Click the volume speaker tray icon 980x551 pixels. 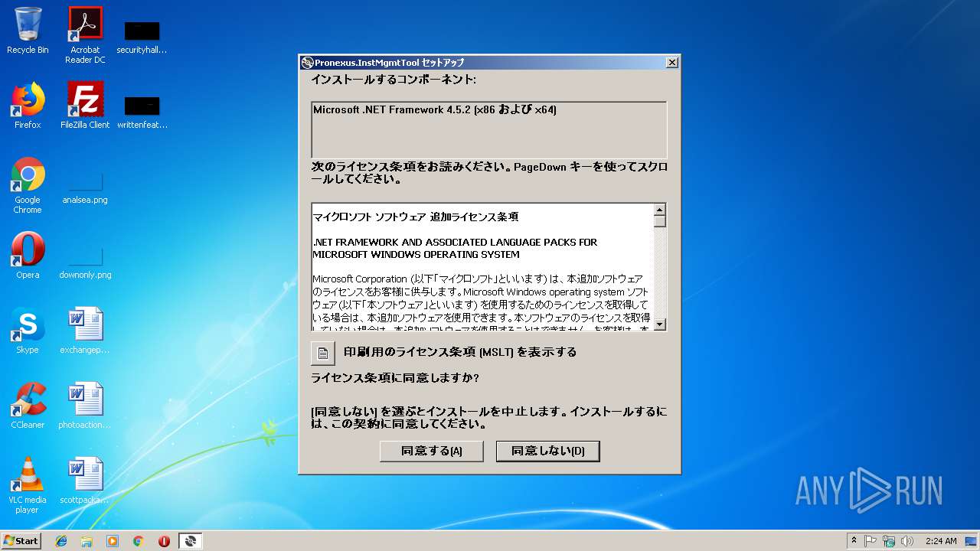click(x=907, y=541)
